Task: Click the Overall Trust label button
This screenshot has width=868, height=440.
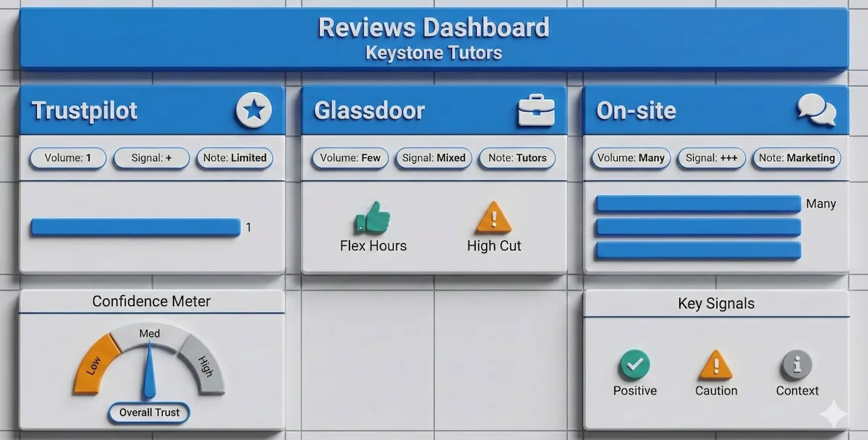Action: (148, 413)
